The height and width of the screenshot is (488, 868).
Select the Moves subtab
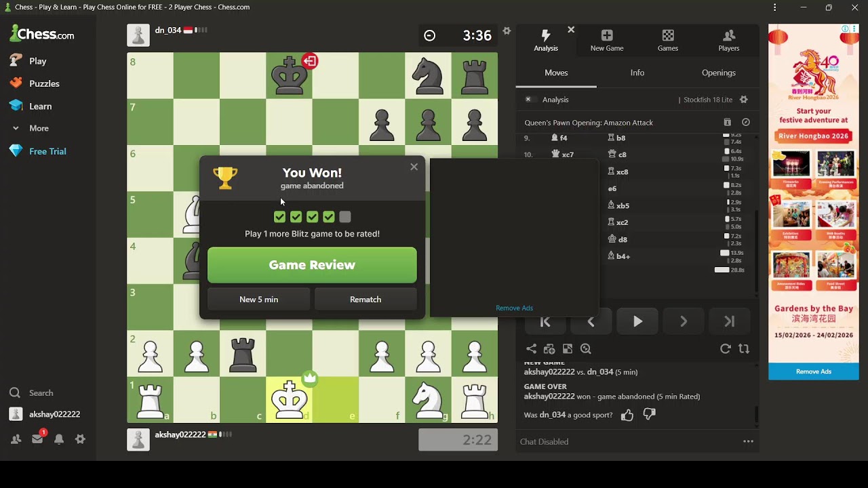pyautogui.click(x=556, y=73)
